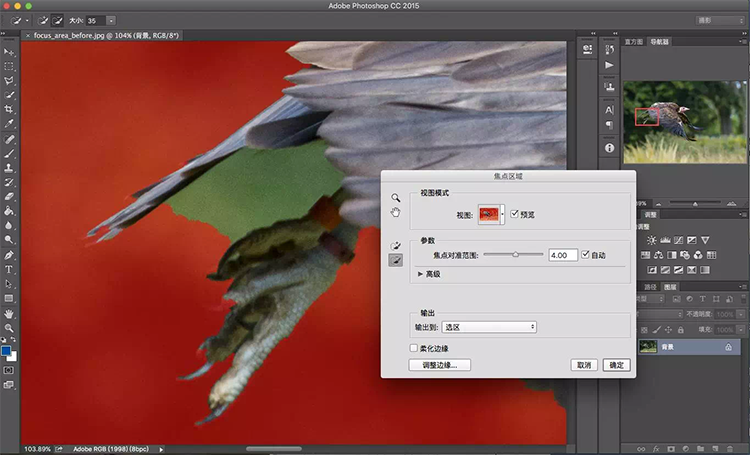The image size is (750, 455).
Task: Click Zoom tool in Focus Area dialog
Action: 395,198
